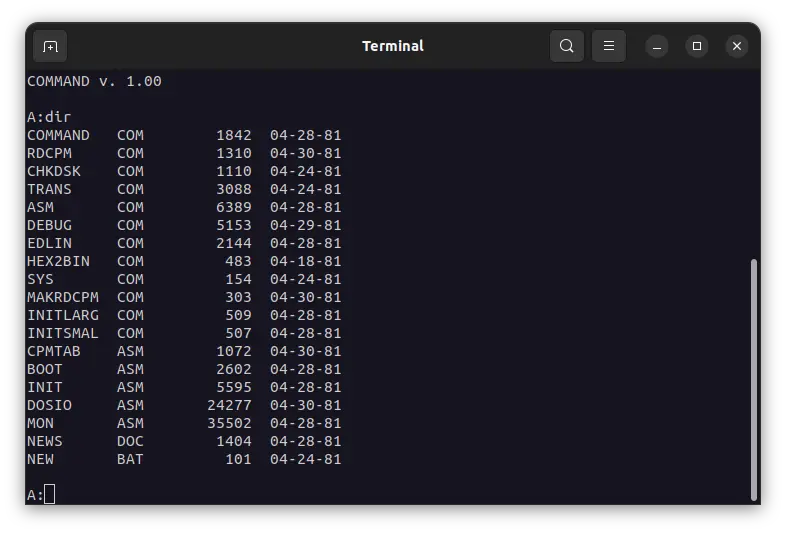The height and width of the screenshot is (533, 786).
Task: Click the DEBUG filename in listing
Action: [x=49, y=225]
